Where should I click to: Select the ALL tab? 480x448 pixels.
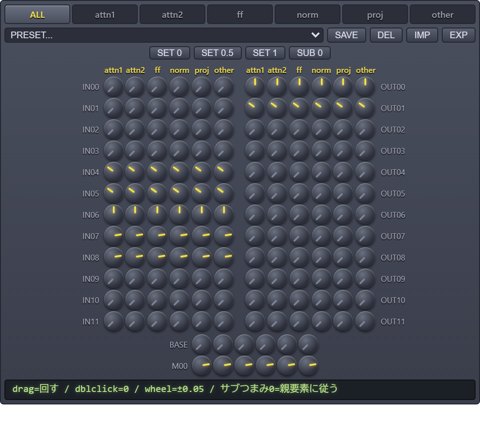coord(37,14)
